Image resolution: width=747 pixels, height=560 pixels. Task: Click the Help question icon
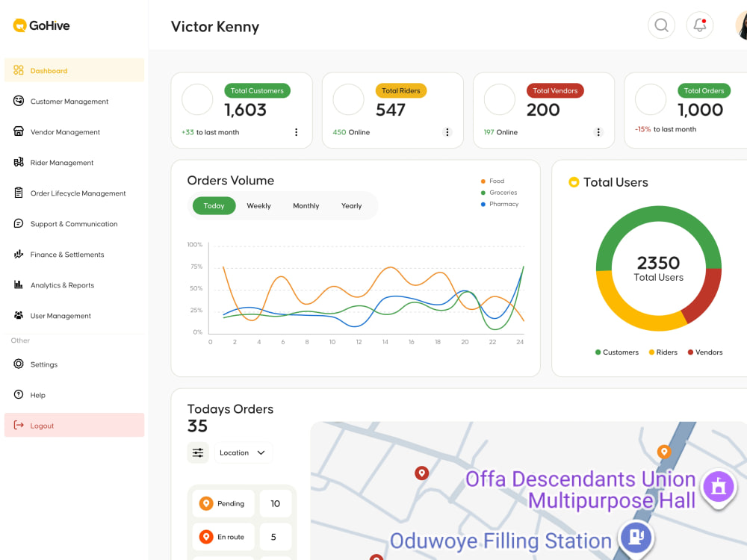[19, 394]
